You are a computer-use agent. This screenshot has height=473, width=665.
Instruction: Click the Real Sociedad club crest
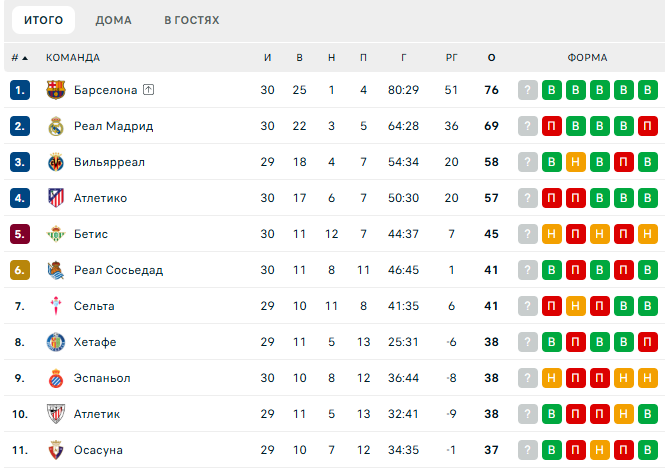pyautogui.click(x=56, y=270)
